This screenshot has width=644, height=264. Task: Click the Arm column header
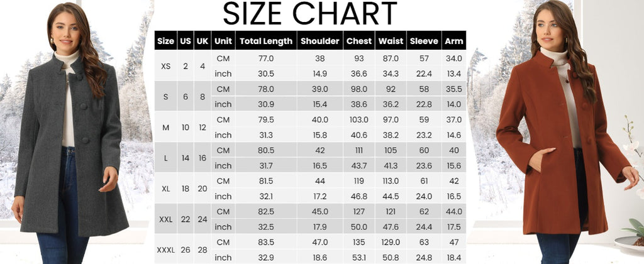(454, 41)
